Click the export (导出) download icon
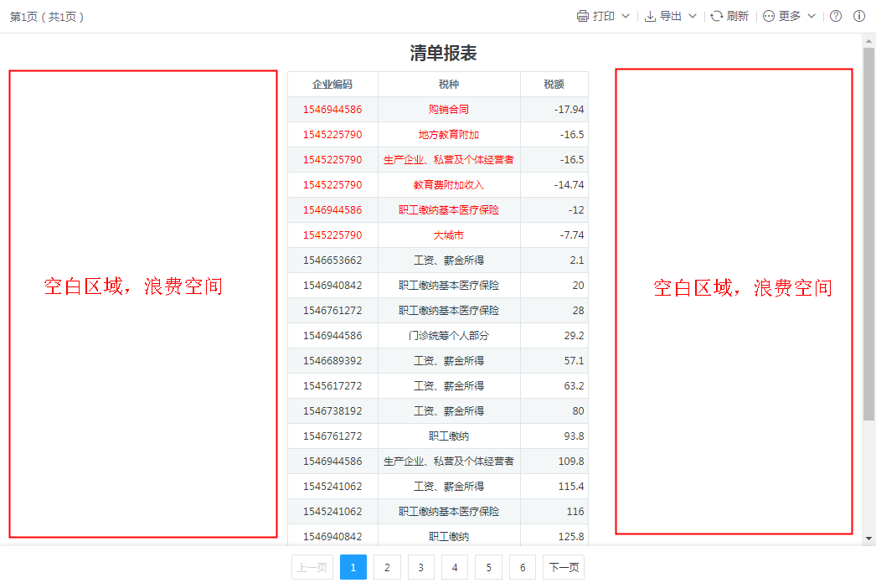This screenshot has height=588, width=876. (x=650, y=17)
